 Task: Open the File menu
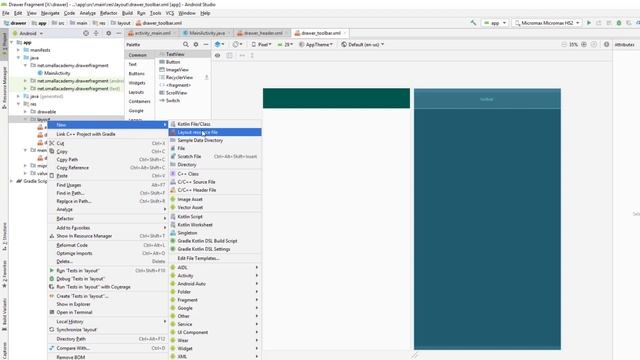coord(6,13)
